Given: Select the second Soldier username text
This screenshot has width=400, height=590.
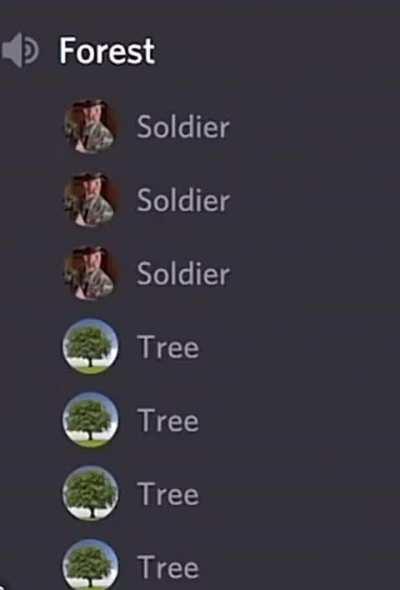Looking at the screenshot, I should pos(183,200).
